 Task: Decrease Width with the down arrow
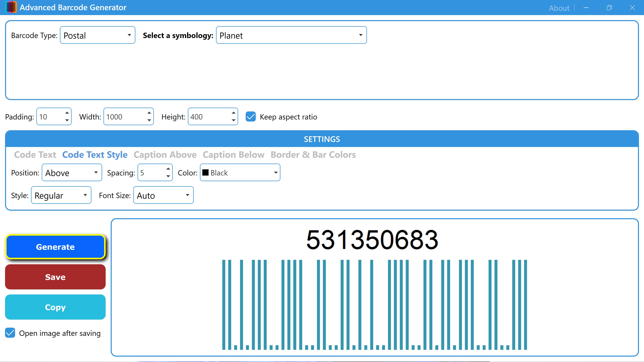click(x=149, y=120)
